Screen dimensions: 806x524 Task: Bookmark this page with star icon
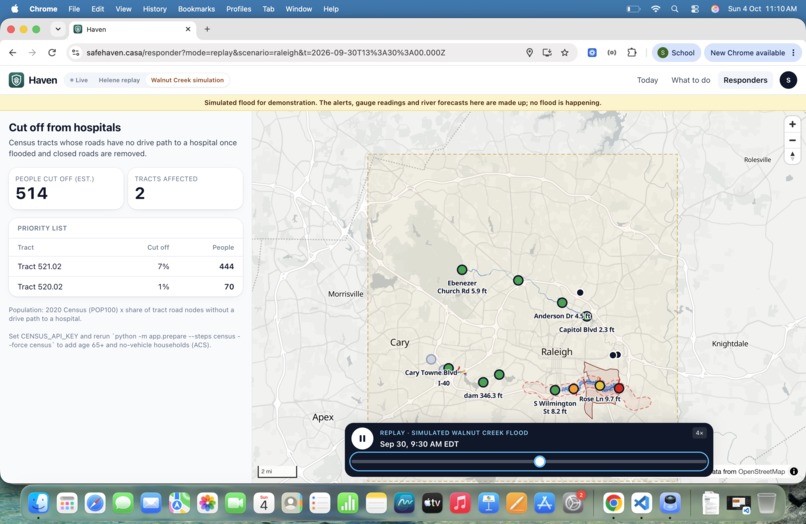(564, 52)
